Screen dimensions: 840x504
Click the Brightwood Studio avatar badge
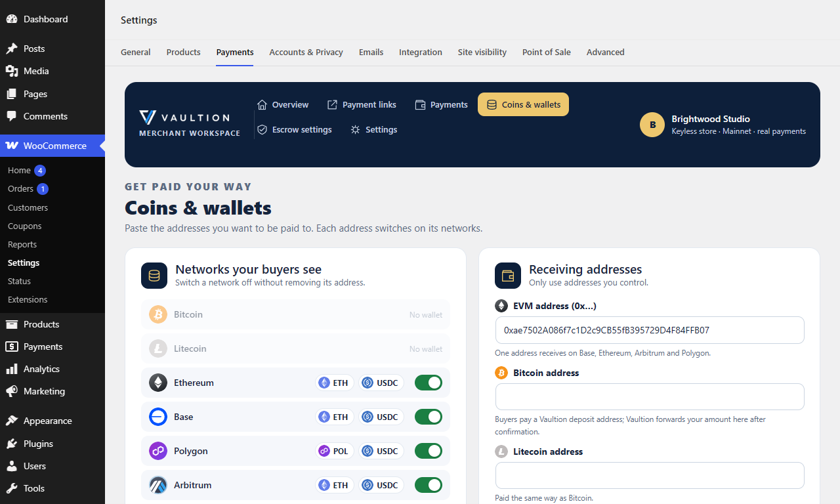click(x=652, y=125)
